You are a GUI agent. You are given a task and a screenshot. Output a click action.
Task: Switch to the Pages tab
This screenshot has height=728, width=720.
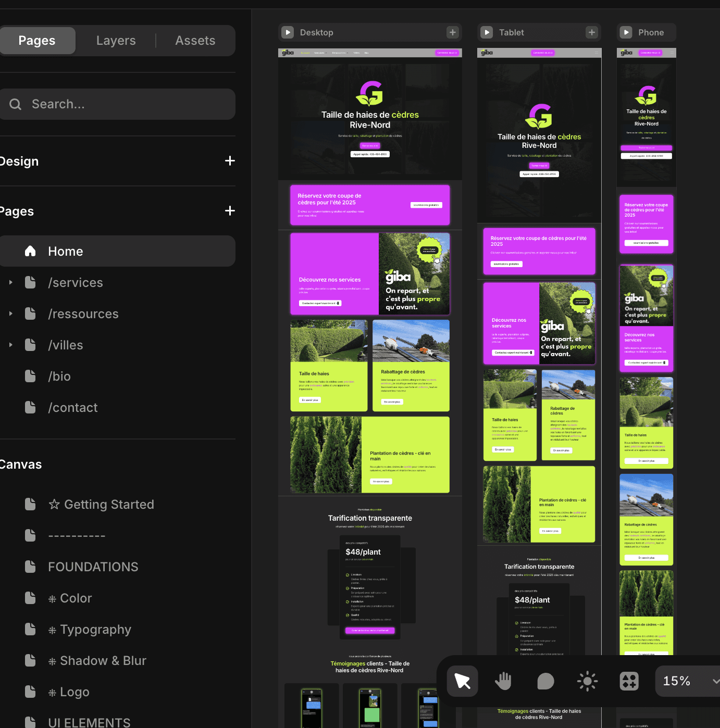(37, 41)
